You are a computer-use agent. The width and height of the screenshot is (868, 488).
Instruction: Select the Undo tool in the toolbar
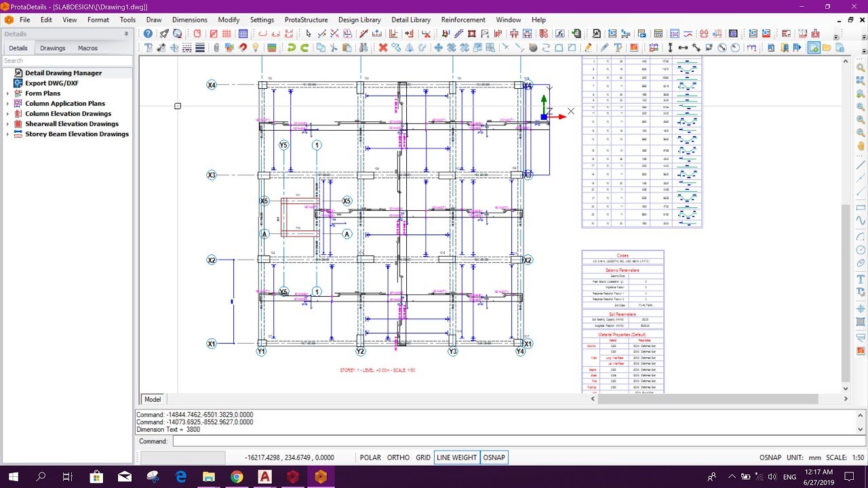coord(292,47)
